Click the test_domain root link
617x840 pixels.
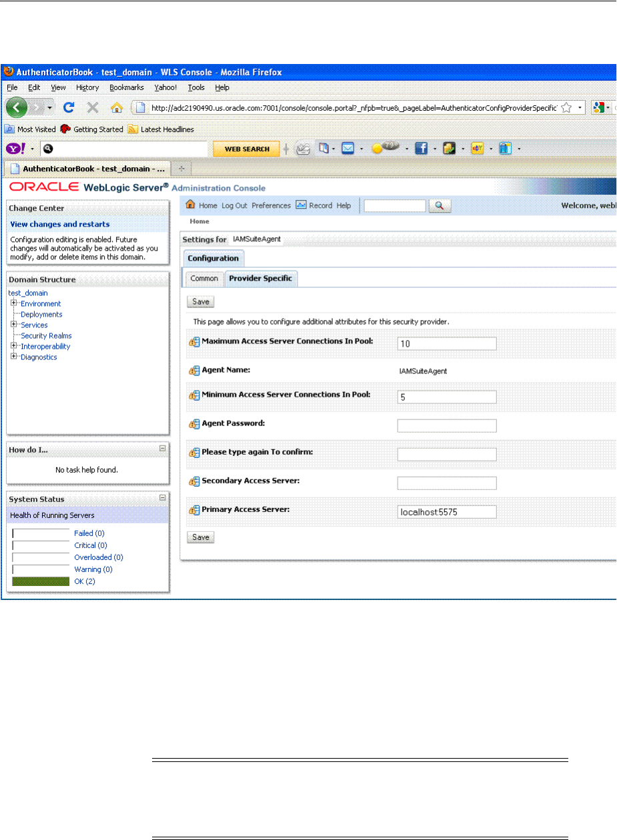(28, 293)
